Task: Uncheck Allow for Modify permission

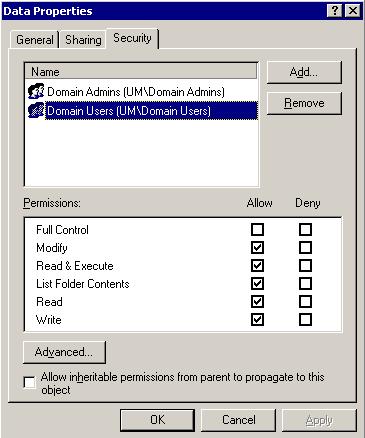Action: coord(257,248)
